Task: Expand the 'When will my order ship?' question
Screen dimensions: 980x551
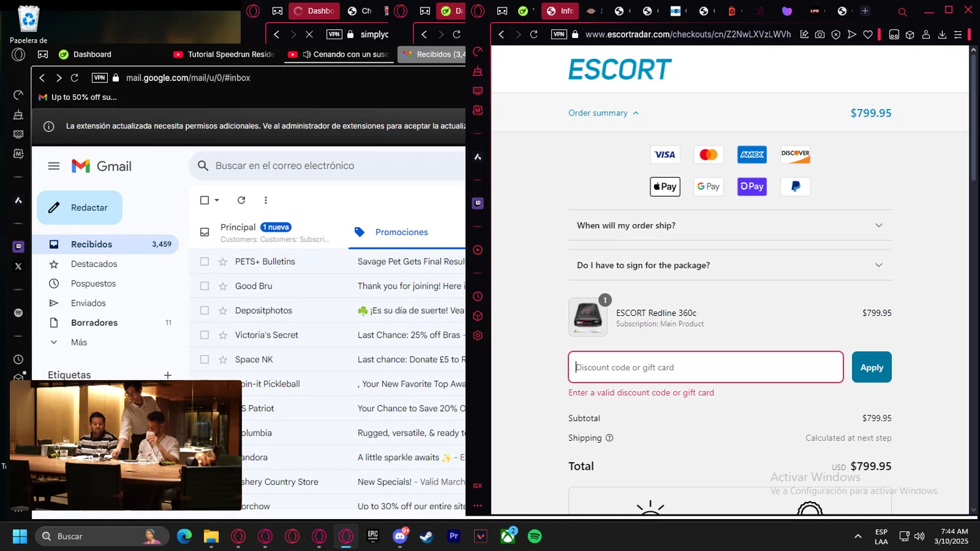Action: tap(730, 225)
